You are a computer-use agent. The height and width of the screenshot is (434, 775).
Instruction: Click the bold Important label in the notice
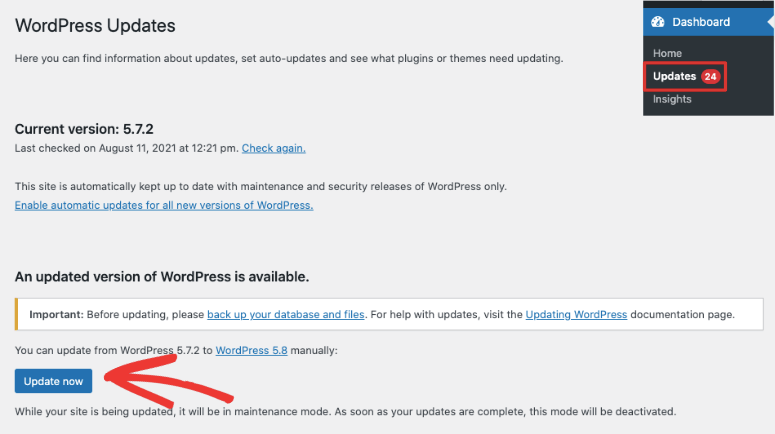(x=56, y=314)
